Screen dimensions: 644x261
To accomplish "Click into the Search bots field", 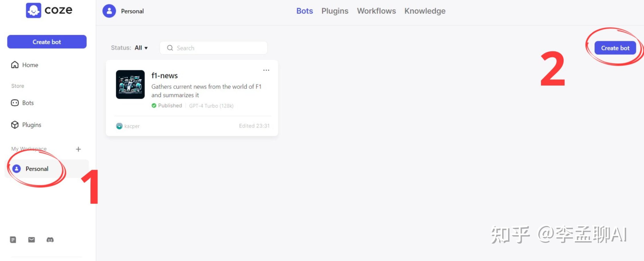I will 218,48.
